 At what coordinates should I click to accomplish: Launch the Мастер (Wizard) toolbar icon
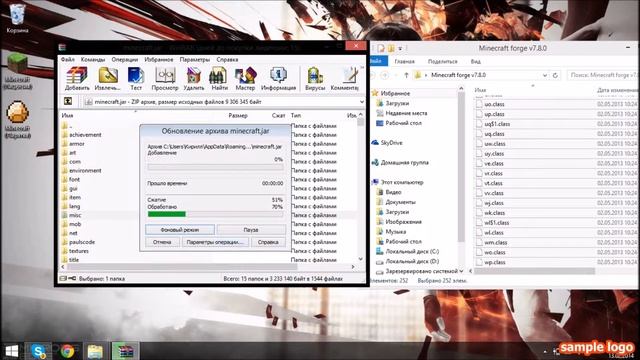[245, 79]
